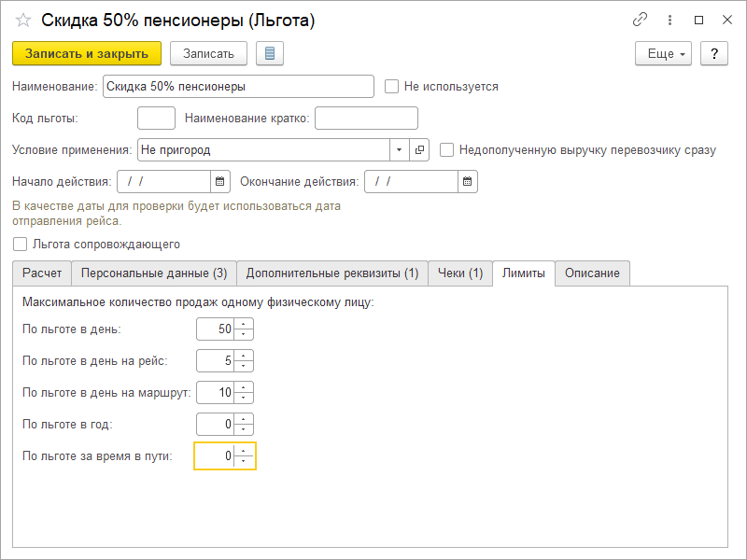747x560 pixels.
Task: Check the Льгота сопровождающего box
Action: tap(21, 245)
